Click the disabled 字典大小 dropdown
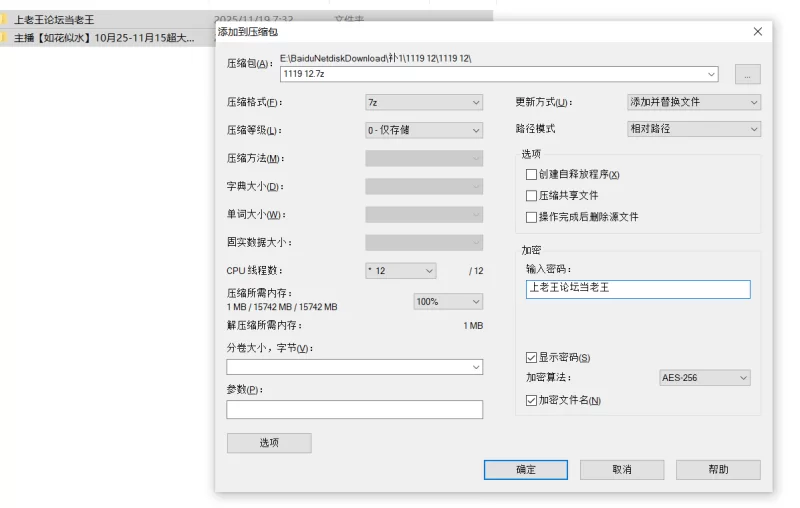 click(424, 186)
